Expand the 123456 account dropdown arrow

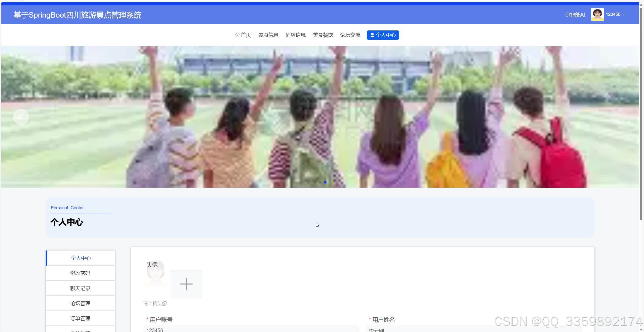click(624, 15)
